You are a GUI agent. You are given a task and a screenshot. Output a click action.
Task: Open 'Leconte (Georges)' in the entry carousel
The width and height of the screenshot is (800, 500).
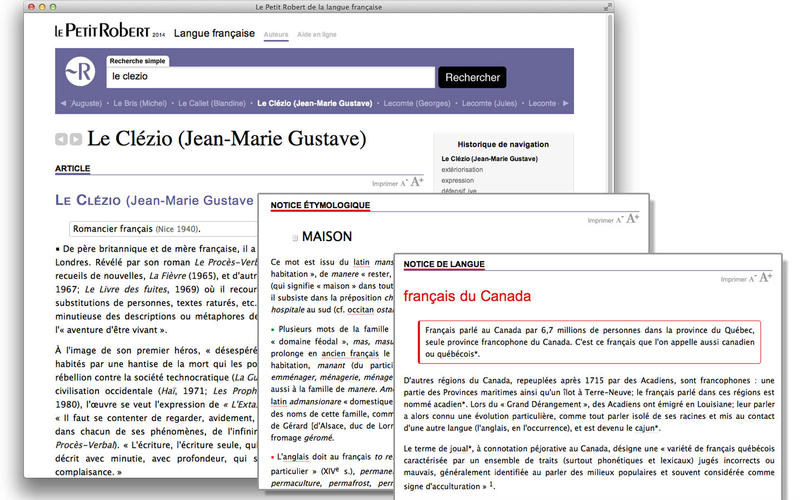[417, 103]
